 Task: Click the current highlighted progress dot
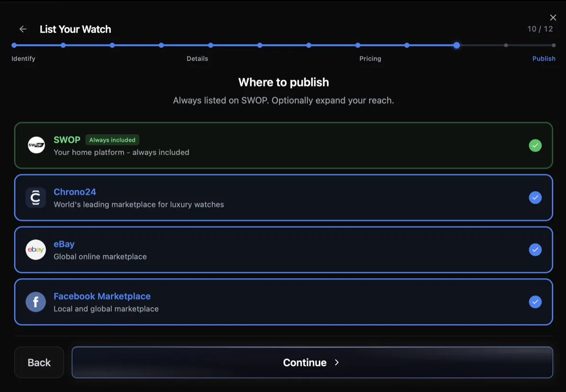457,45
